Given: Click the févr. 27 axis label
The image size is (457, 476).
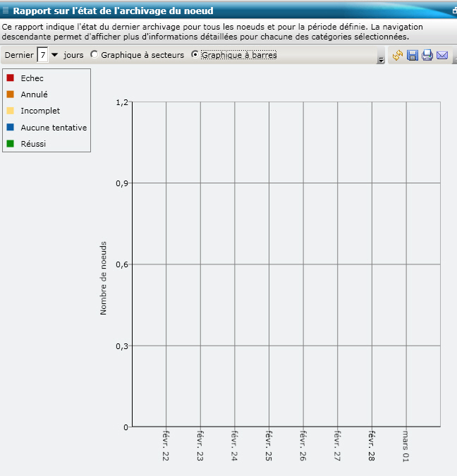Looking at the screenshot, I should 337,446.
